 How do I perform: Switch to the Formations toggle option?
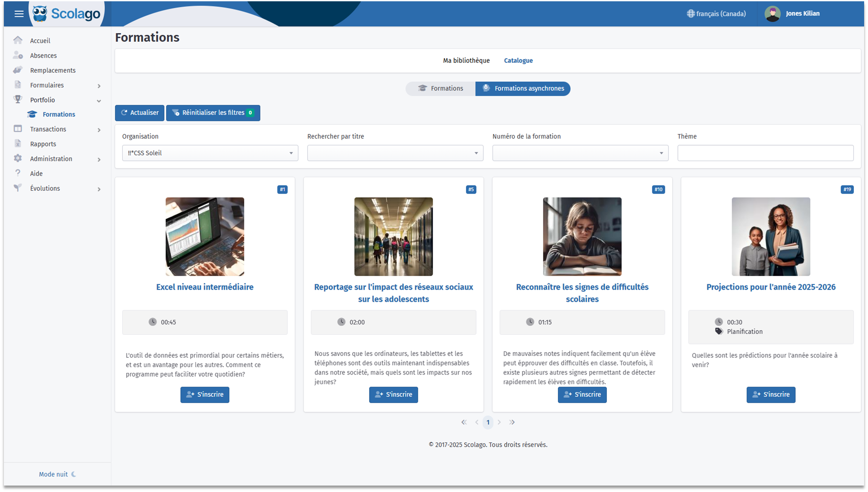(x=440, y=88)
